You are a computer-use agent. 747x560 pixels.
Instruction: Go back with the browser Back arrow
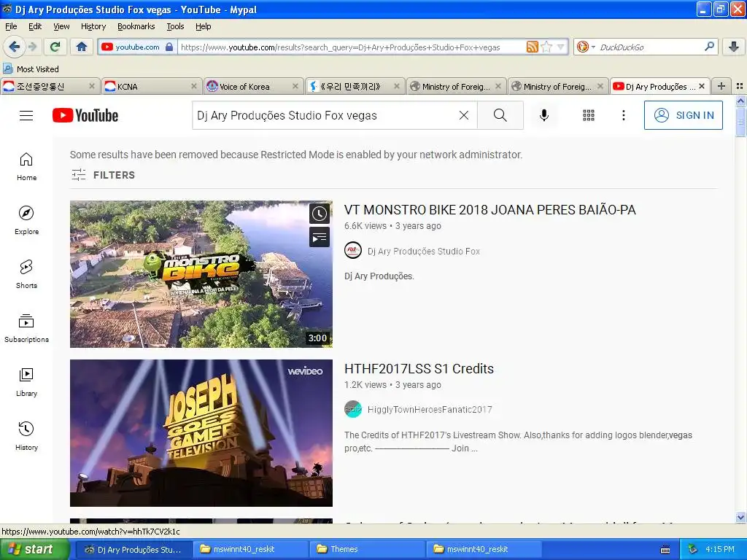tap(14, 47)
